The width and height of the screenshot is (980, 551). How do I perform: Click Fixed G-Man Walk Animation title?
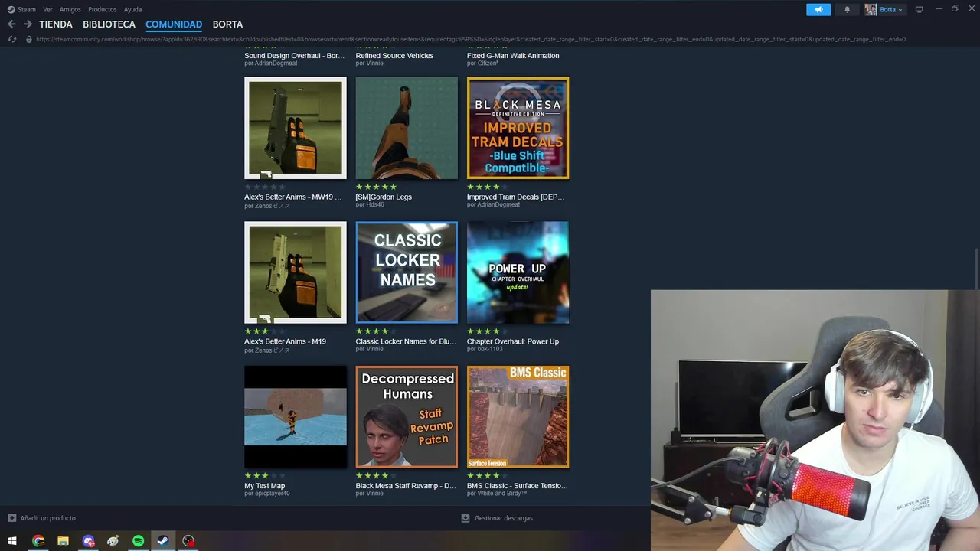pyautogui.click(x=513, y=56)
